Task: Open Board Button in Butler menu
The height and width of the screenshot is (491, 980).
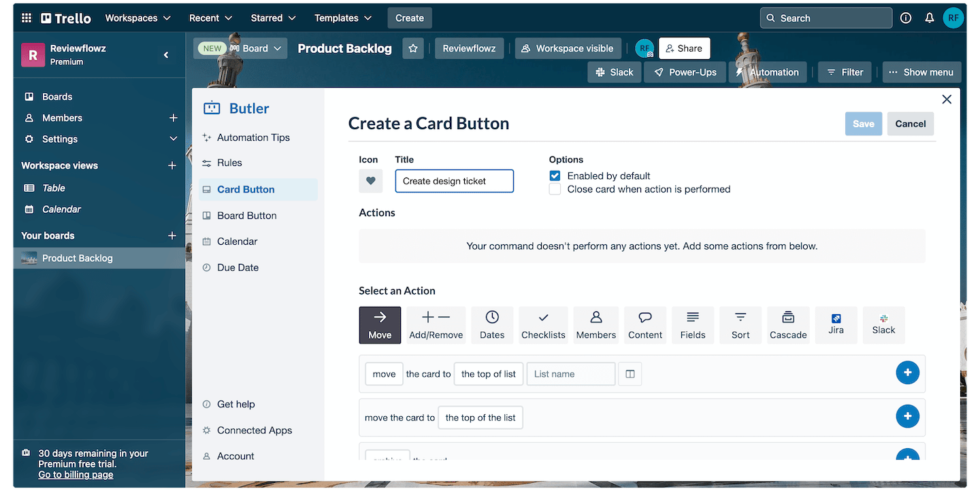Action: coord(246,216)
